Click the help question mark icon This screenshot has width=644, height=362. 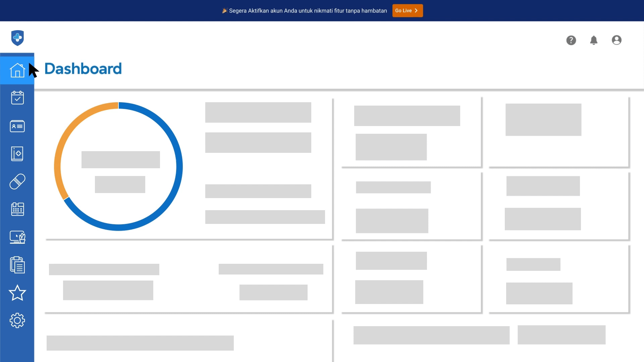point(571,40)
